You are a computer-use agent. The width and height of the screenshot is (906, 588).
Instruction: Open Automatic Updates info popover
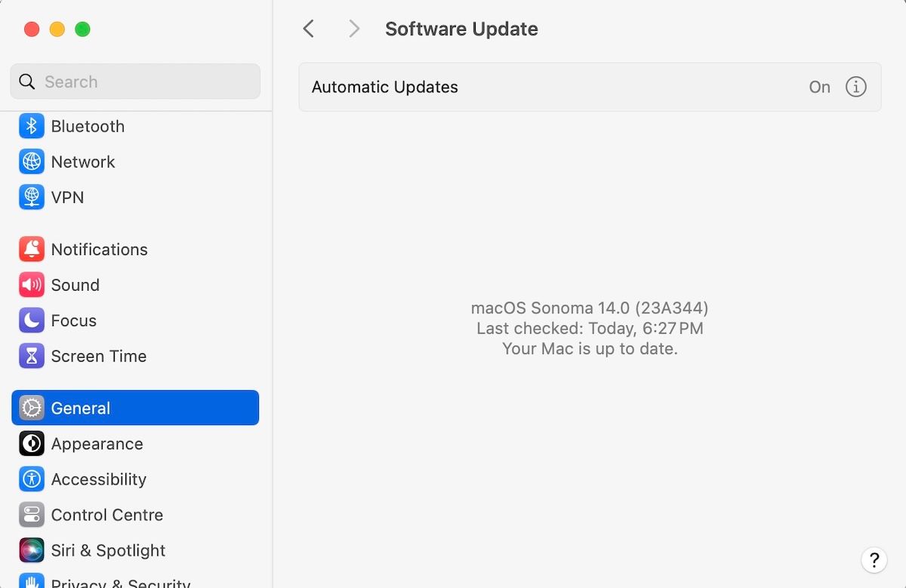(856, 87)
